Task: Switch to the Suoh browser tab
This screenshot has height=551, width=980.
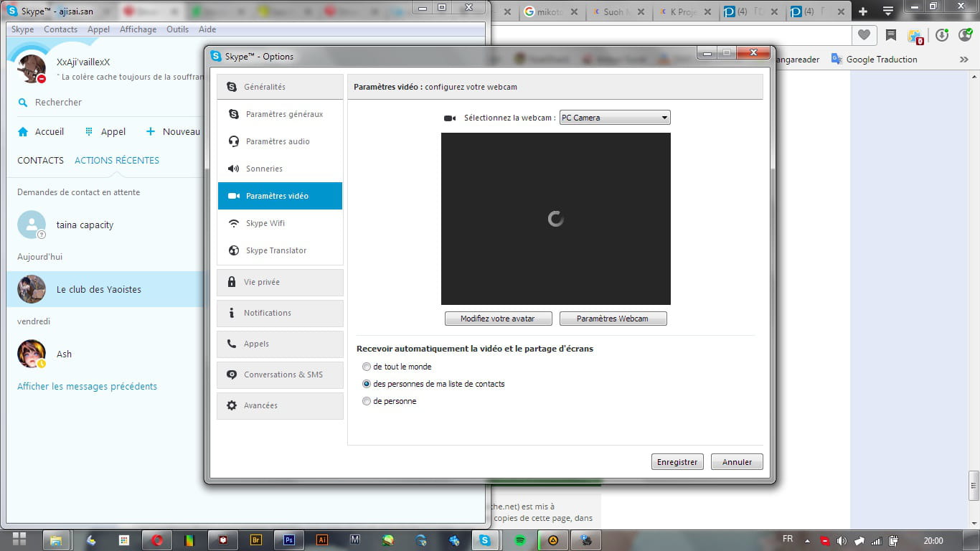Action: point(618,11)
